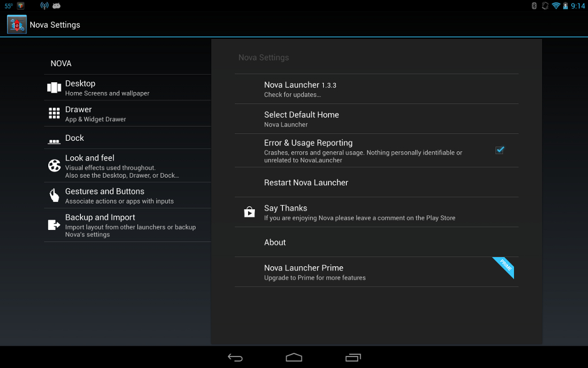Tap the Android Home navigation button
The width and height of the screenshot is (588, 368).
tap(294, 357)
